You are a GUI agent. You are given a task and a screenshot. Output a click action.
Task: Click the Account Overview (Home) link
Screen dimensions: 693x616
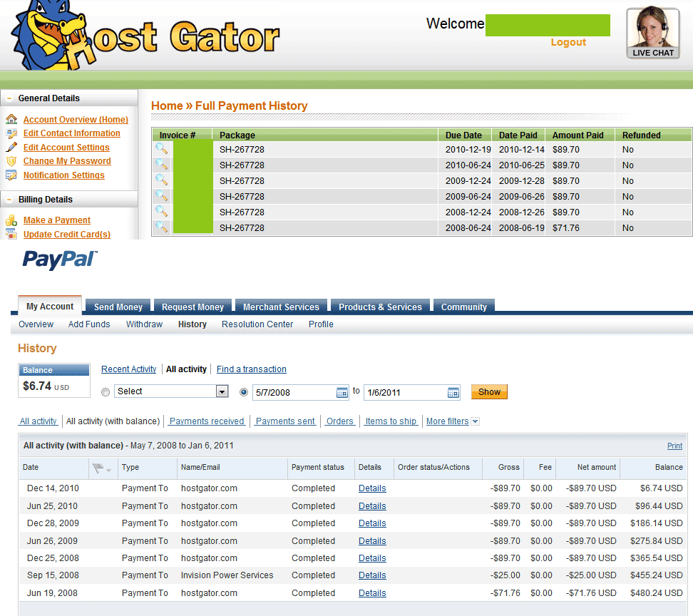click(76, 119)
